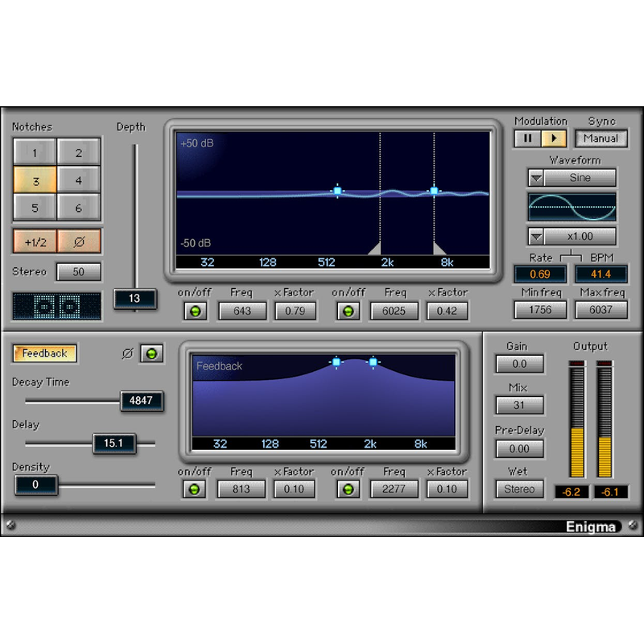Toggle the feedback phase invert LED
644x644 pixels.
click(x=151, y=353)
